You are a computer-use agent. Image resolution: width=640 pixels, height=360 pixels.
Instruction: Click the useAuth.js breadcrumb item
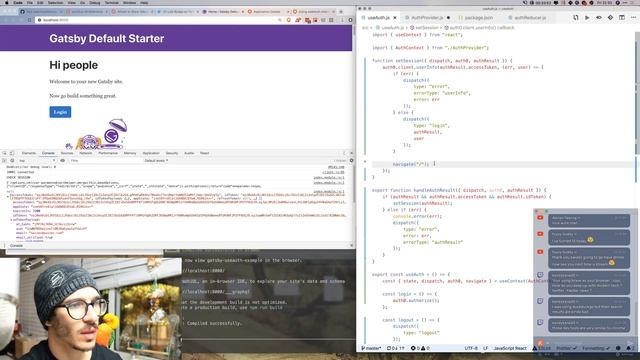[x=390, y=28]
